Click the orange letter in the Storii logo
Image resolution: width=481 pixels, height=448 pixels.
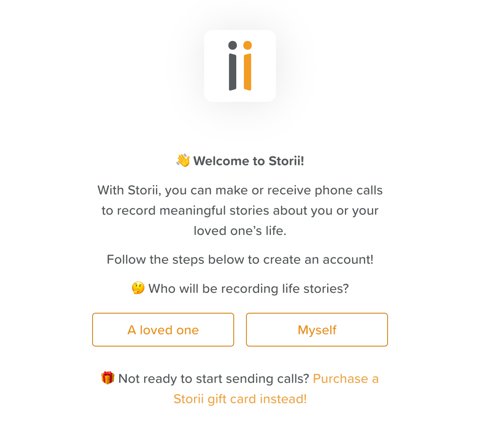248,68
